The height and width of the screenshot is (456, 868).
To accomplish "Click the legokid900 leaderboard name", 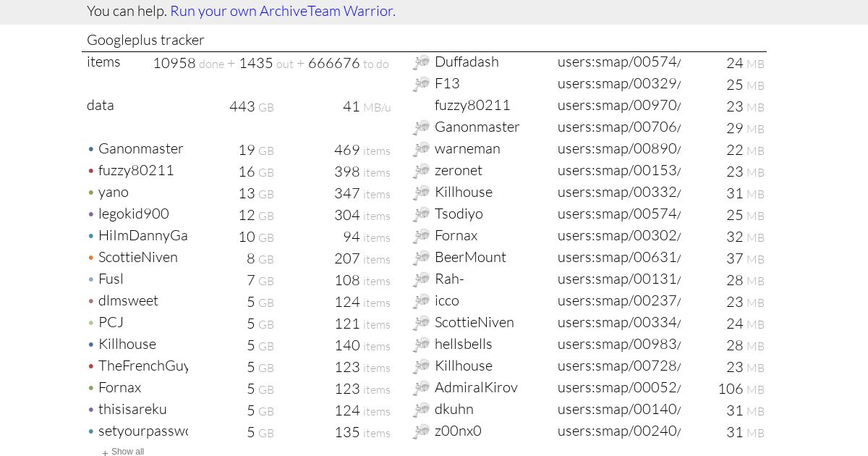I will [x=134, y=214].
